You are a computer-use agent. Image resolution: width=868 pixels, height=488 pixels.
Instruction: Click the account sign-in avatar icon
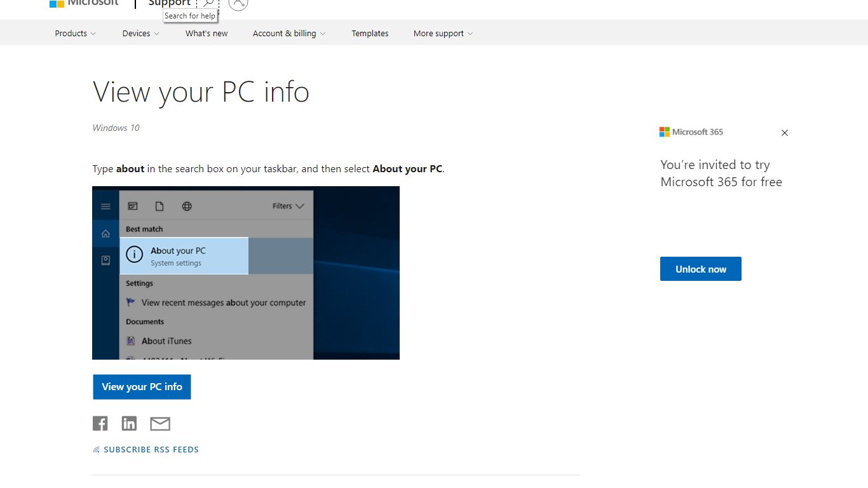tap(238, 4)
